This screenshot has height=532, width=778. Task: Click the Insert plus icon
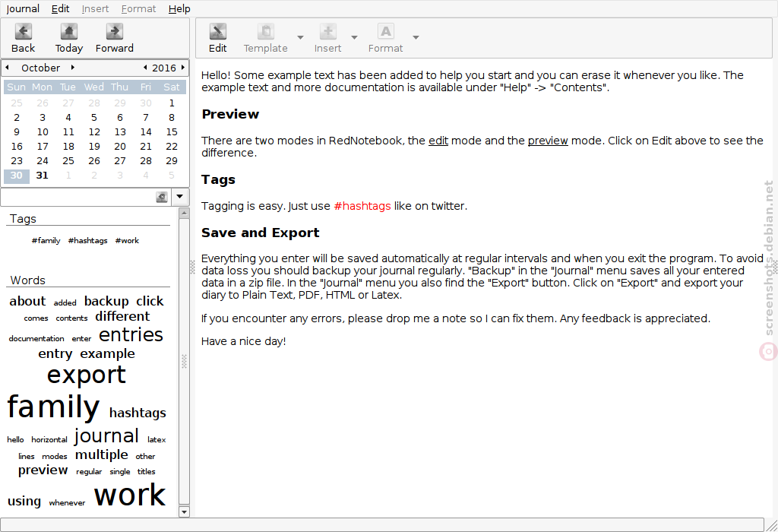point(328,31)
